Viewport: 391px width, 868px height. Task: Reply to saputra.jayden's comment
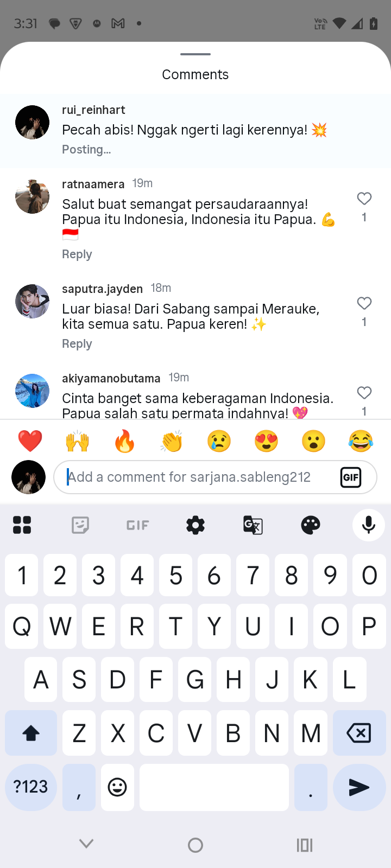77,344
